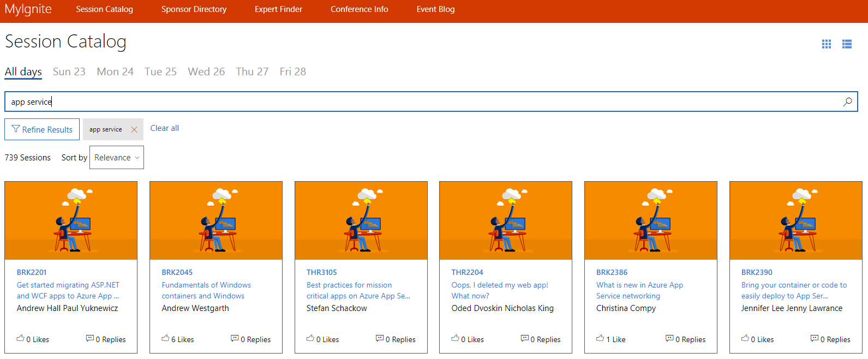The image size is (868, 359).
Task: Like the BRK2386 Azure networking session
Action: click(x=600, y=339)
